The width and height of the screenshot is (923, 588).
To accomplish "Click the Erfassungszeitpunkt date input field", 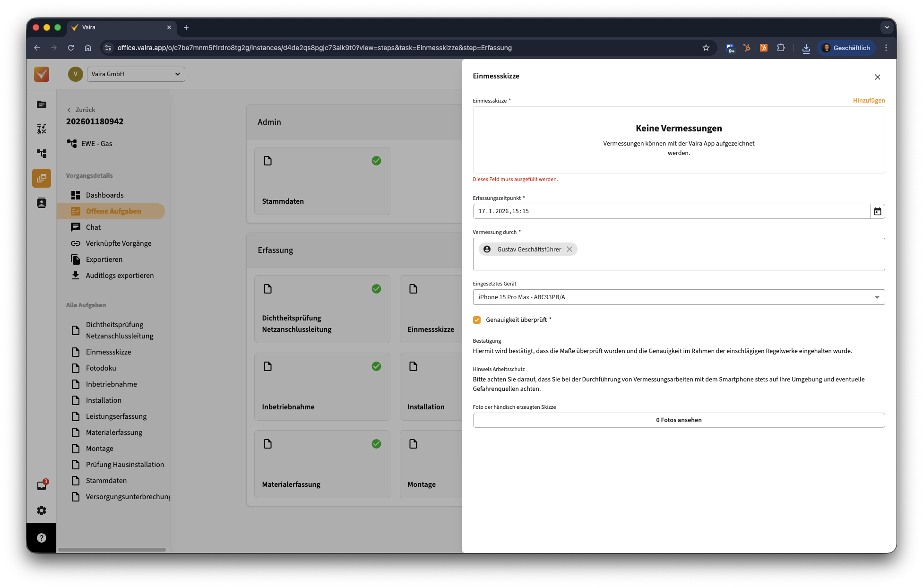I will point(671,211).
